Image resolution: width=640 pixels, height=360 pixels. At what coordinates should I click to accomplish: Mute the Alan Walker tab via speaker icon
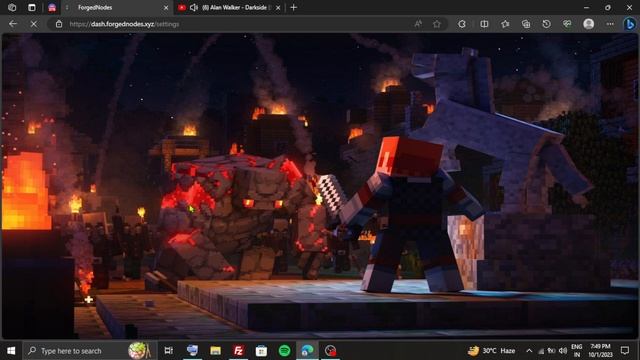194,7
